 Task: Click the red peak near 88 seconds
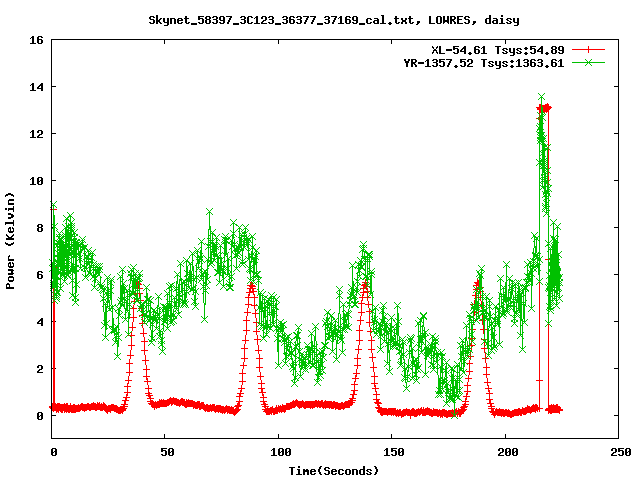[251, 287]
